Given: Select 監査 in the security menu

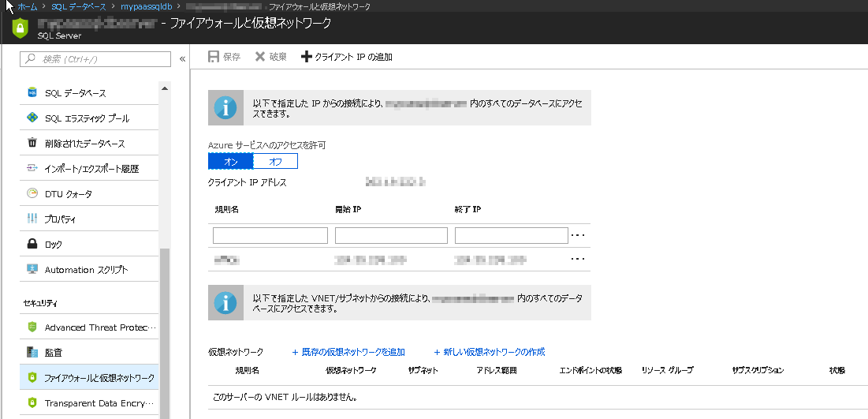Looking at the screenshot, I should point(53,352).
